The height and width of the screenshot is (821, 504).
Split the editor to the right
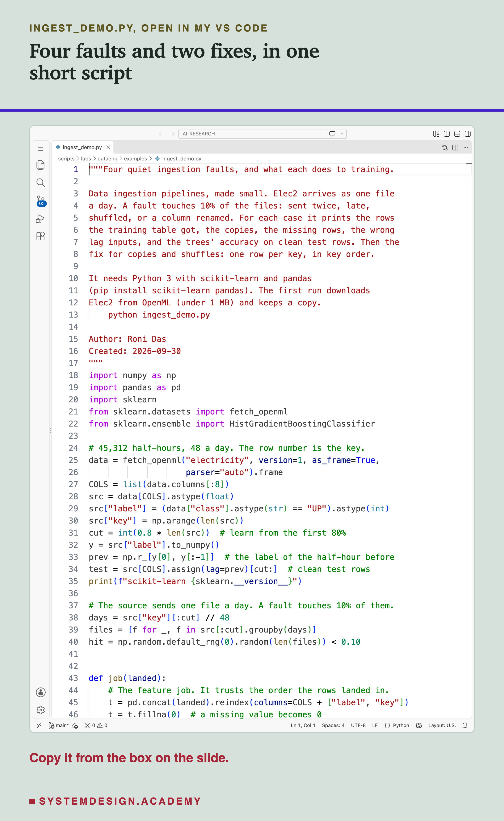click(455, 148)
